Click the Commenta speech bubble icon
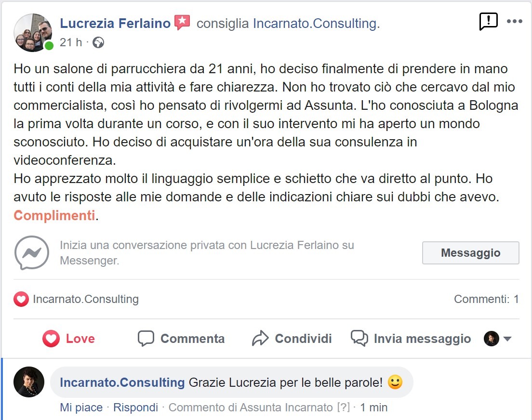Image resolution: width=532 pixels, height=420 pixels. coord(146,339)
